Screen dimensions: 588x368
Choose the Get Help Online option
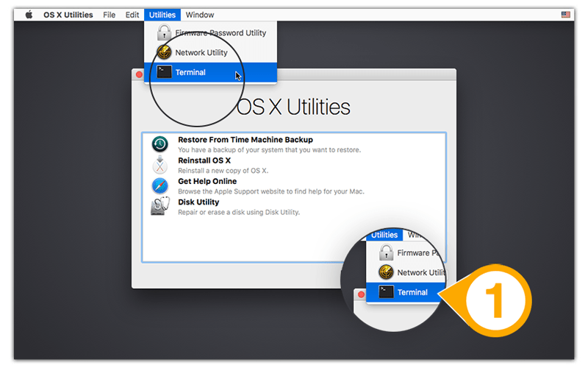pos(293,186)
